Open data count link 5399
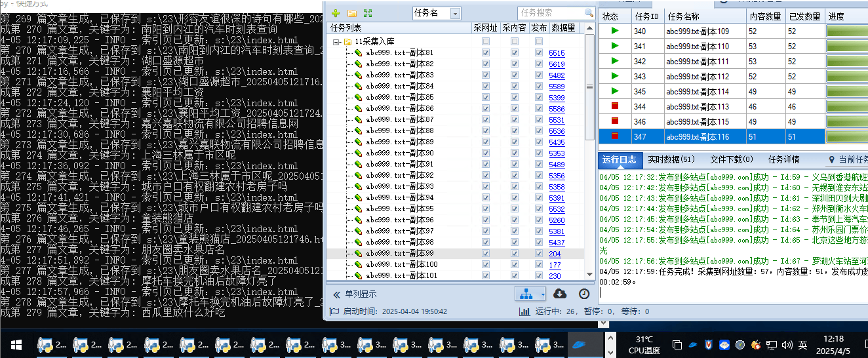The width and height of the screenshot is (868, 358). tap(557, 98)
